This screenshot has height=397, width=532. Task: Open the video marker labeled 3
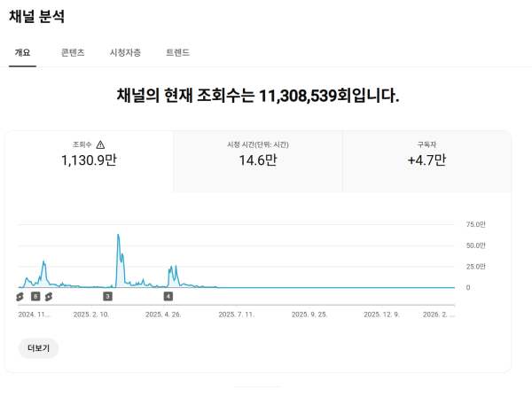pos(108,296)
